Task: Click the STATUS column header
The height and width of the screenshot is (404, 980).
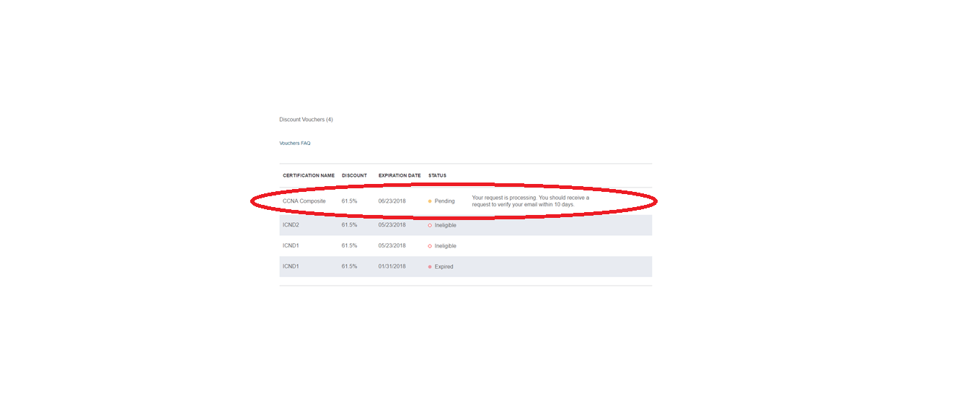Action: pos(438,175)
